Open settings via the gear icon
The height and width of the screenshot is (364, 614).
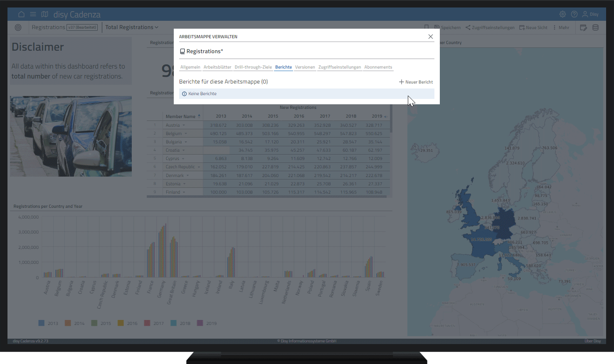coord(562,14)
